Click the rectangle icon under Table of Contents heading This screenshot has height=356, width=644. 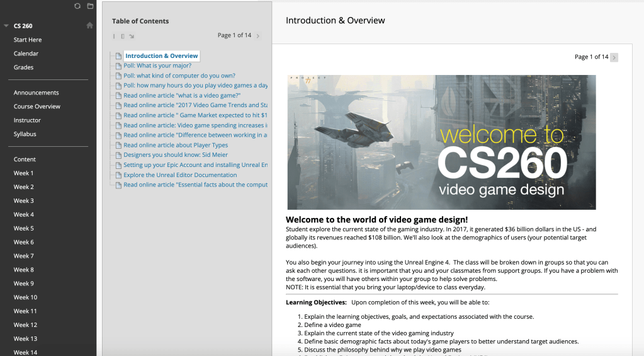(123, 37)
